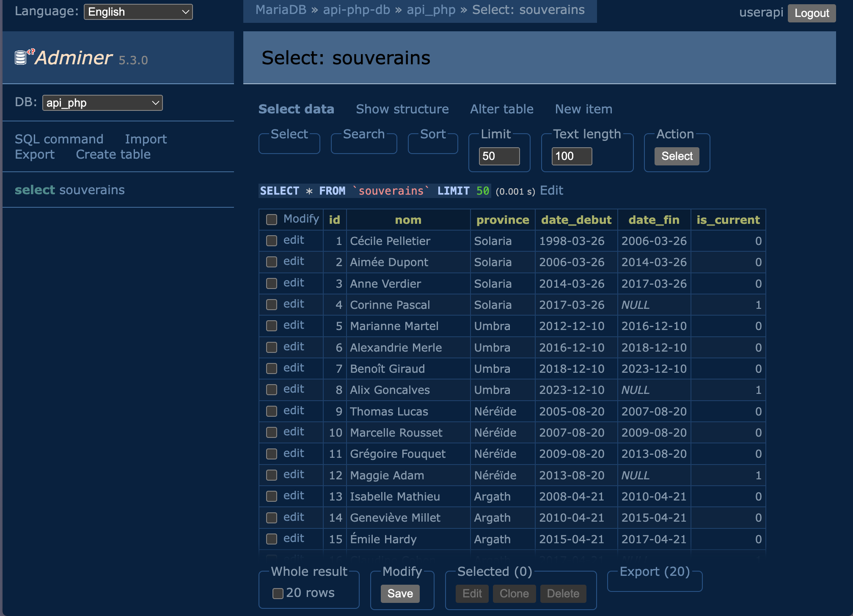The width and height of the screenshot is (853, 616).
Task: Expand the Export (20) section
Action: click(x=654, y=572)
